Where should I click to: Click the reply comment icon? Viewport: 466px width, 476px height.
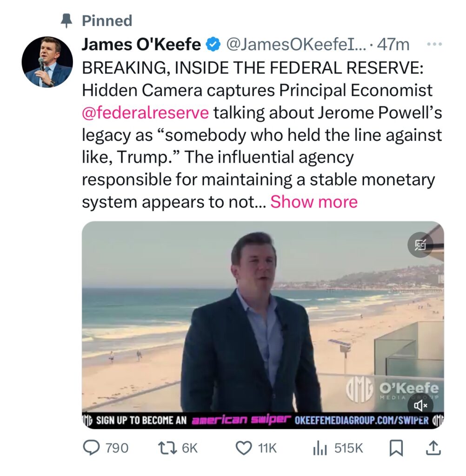click(91, 448)
